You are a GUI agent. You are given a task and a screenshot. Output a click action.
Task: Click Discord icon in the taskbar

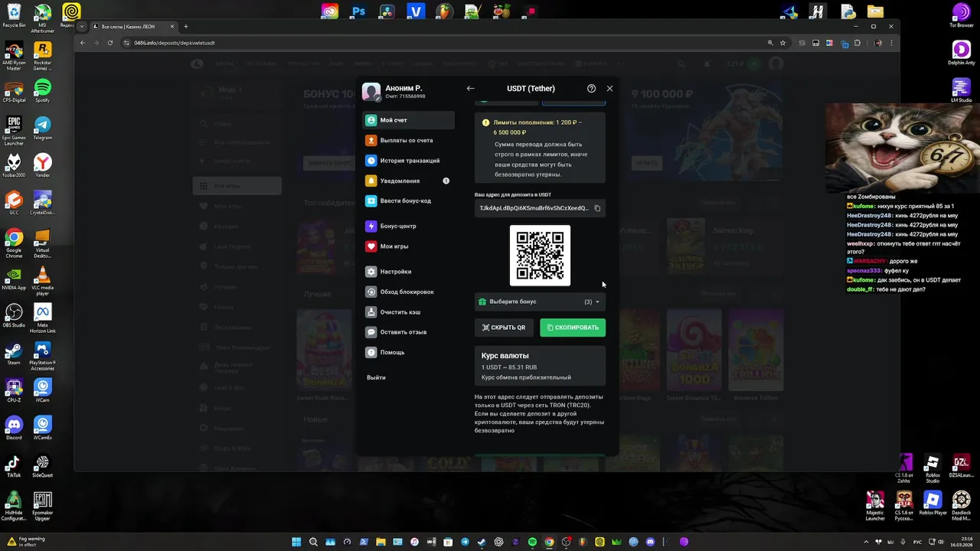coord(650,542)
